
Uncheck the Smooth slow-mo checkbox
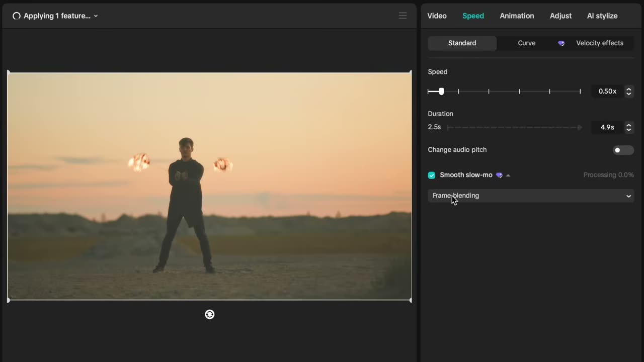pos(432,175)
